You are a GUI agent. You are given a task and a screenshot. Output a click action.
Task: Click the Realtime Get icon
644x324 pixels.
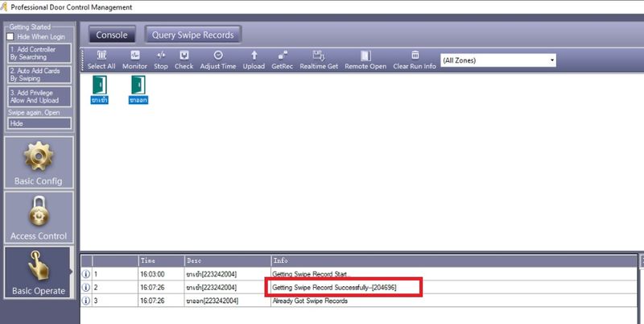(x=320, y=56)
